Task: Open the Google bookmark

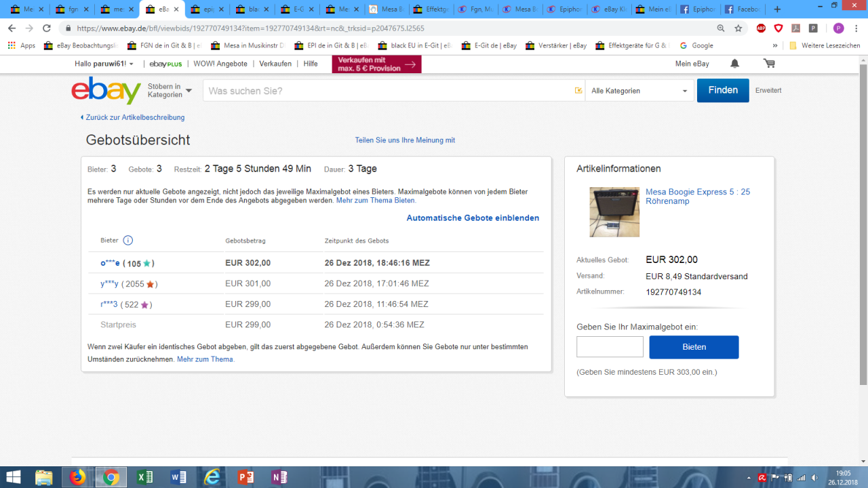Action: pos(696,45)
